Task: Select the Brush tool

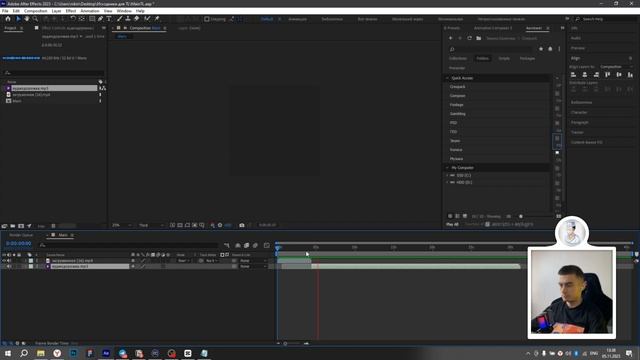Action: pos(120,19)
